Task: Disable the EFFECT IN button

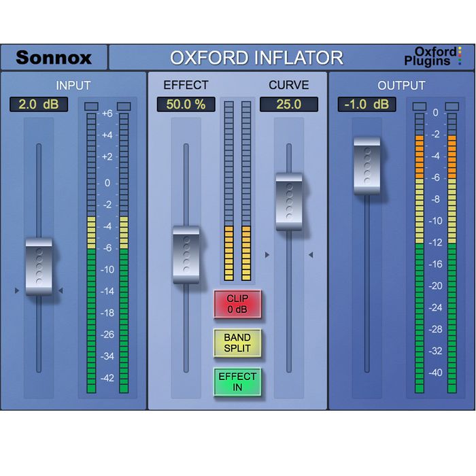Action: (x=237, y=381)
